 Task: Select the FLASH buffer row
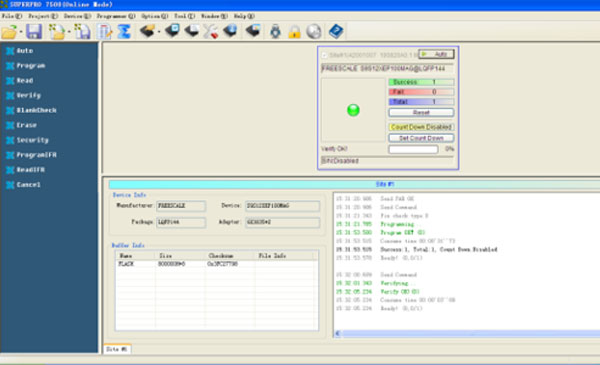pyautogui.click(x=217, y=264)
